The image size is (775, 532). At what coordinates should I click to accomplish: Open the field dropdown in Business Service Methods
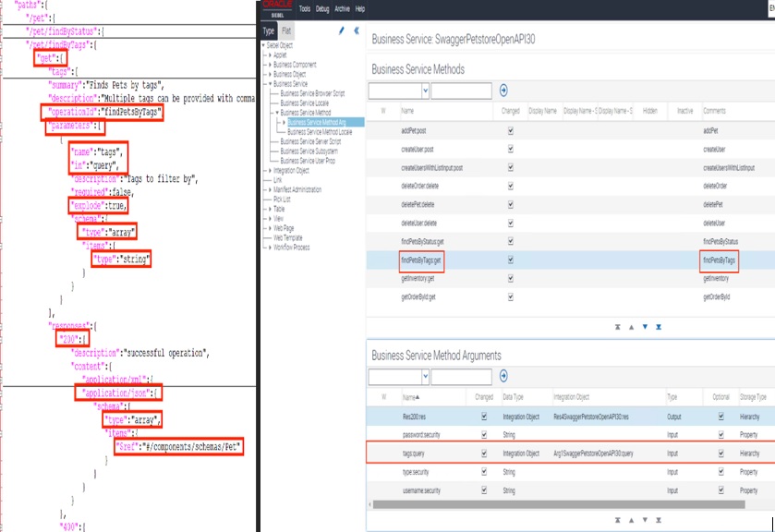pos(425,91)
